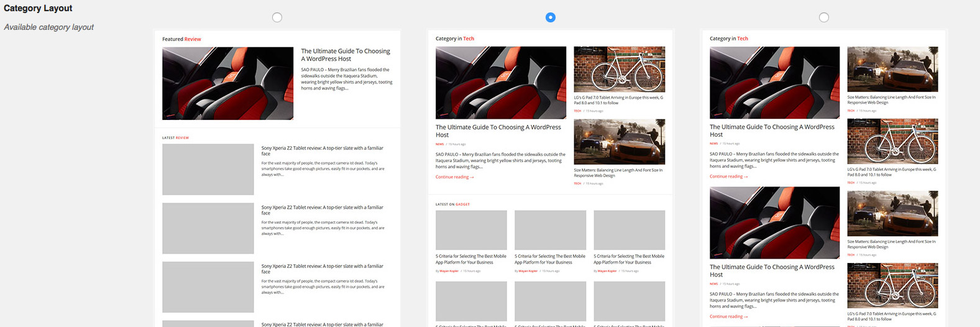Click the 'Category Layout' setting title
The image size is (980, 327).
tap(38, 8)
